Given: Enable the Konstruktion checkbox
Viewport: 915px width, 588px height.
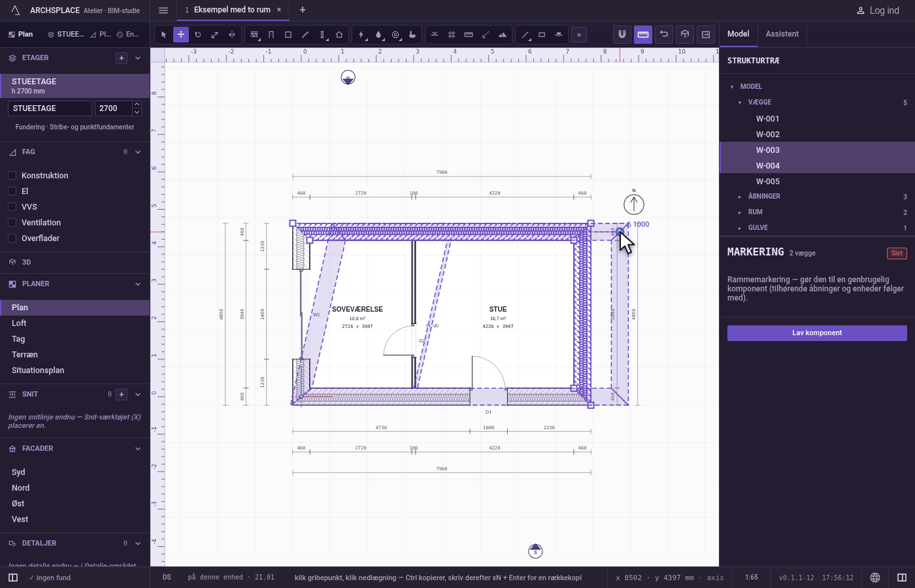Looking at the screenshot, I should [x=12, y=175].
